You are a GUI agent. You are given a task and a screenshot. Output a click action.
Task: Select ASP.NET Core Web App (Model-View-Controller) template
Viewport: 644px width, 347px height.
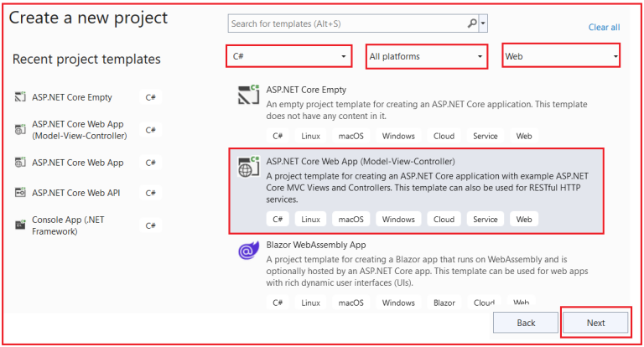click(x=360, y=161)
